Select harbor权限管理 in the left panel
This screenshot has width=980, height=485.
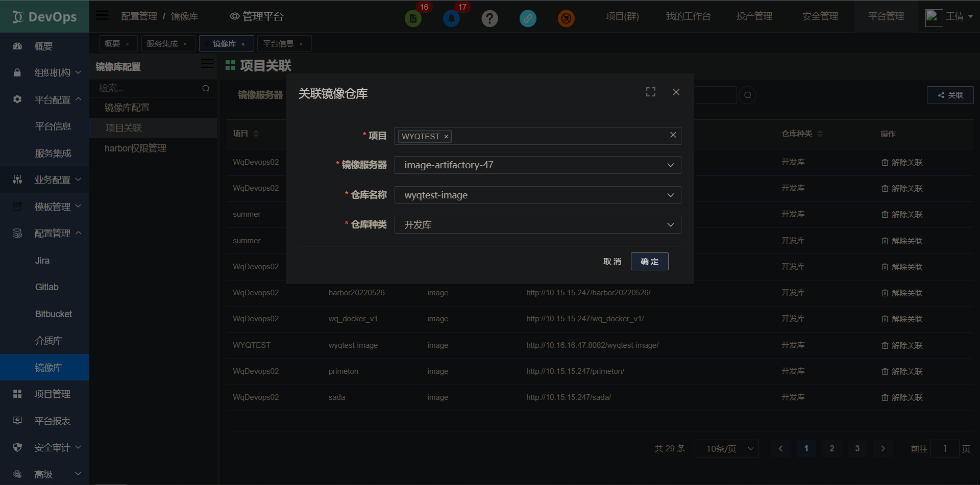pos(135,148)
